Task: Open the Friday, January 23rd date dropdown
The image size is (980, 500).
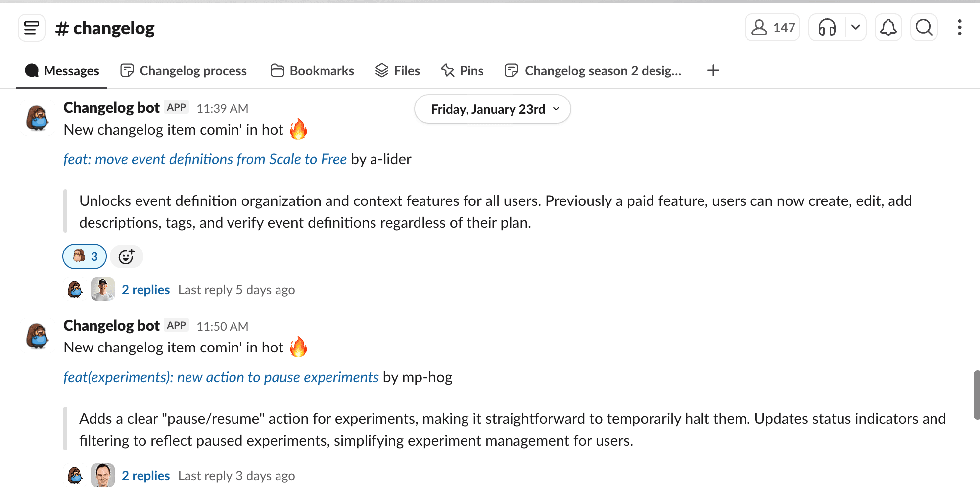Action: (x=492, y=109)
